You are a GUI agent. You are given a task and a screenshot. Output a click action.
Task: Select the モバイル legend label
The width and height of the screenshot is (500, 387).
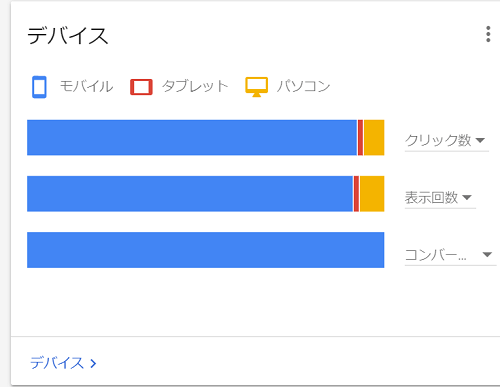tap(87, 86)
